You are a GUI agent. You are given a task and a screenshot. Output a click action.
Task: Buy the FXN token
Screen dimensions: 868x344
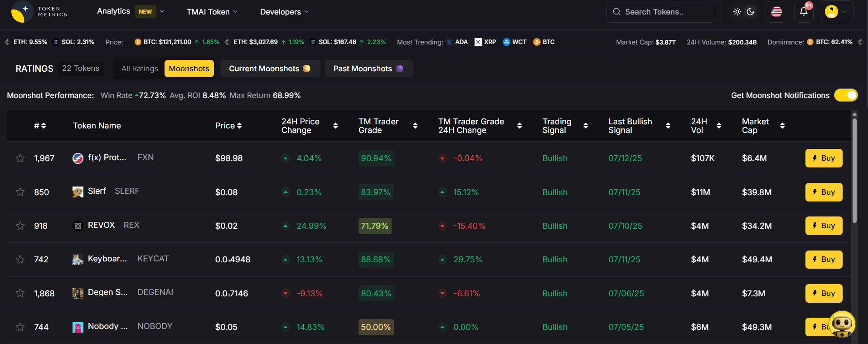824,158
